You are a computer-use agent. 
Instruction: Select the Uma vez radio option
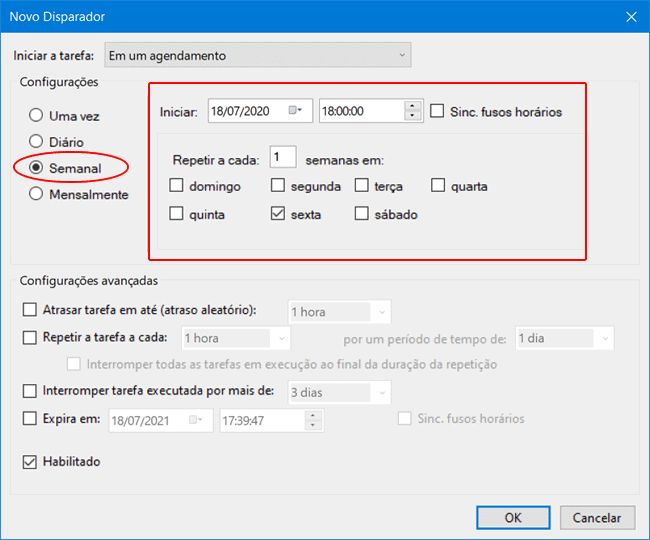(37, 116)
